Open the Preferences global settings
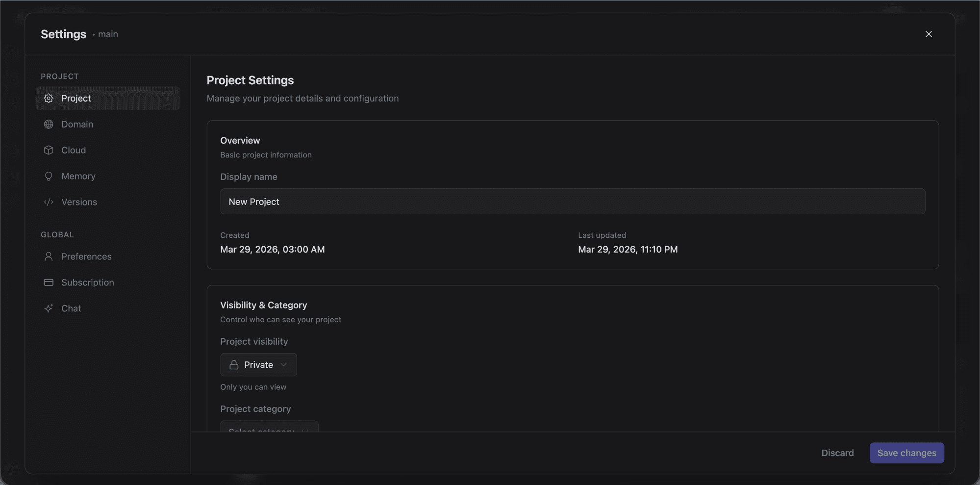Image resolution: width=980 pixels, height=485 pixels. pyautogui.click(x=108, y=256)
